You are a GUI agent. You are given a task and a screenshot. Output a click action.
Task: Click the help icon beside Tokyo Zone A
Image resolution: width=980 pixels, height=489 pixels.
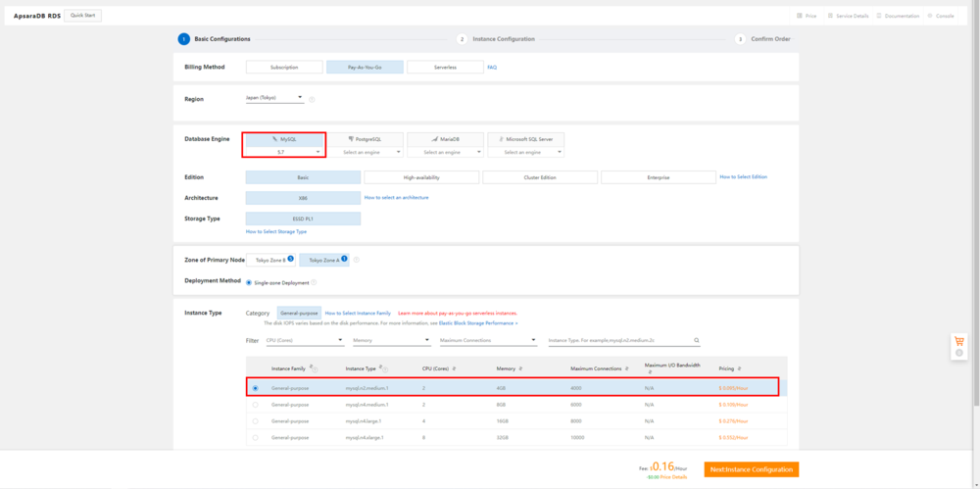(x=357, y=260)
